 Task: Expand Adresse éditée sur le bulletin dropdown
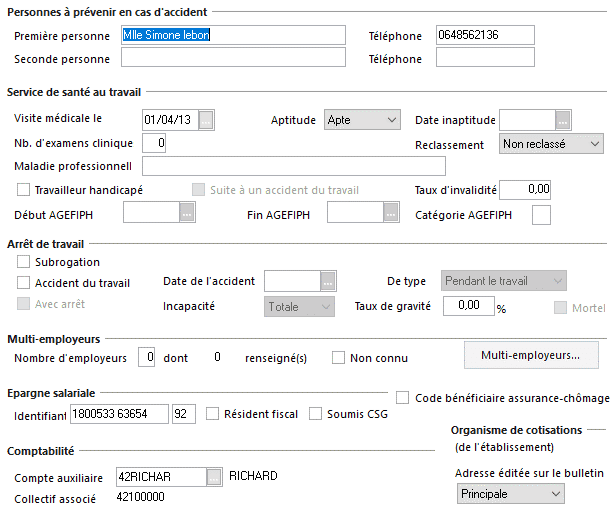tap(510, 494)
